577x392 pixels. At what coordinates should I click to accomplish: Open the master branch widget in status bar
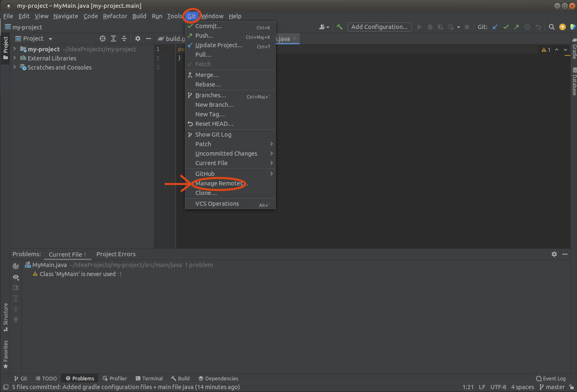pyautogui.click(x=552, y=387)
